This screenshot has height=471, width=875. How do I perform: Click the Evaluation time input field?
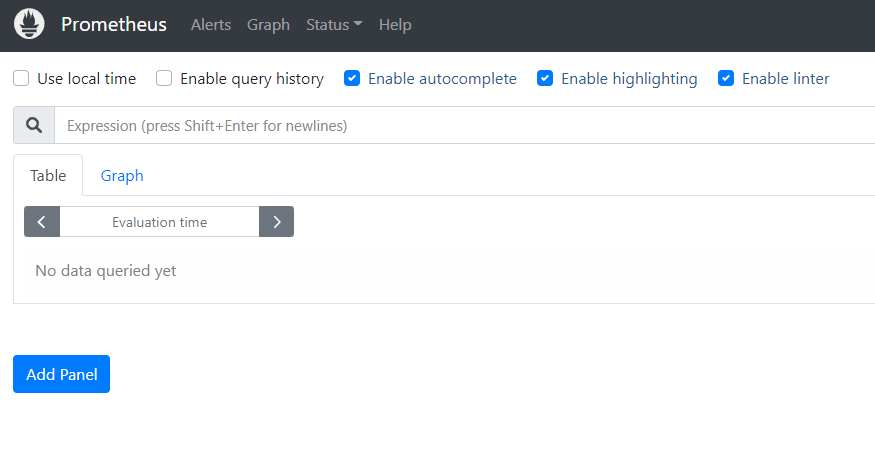(160, 222)
